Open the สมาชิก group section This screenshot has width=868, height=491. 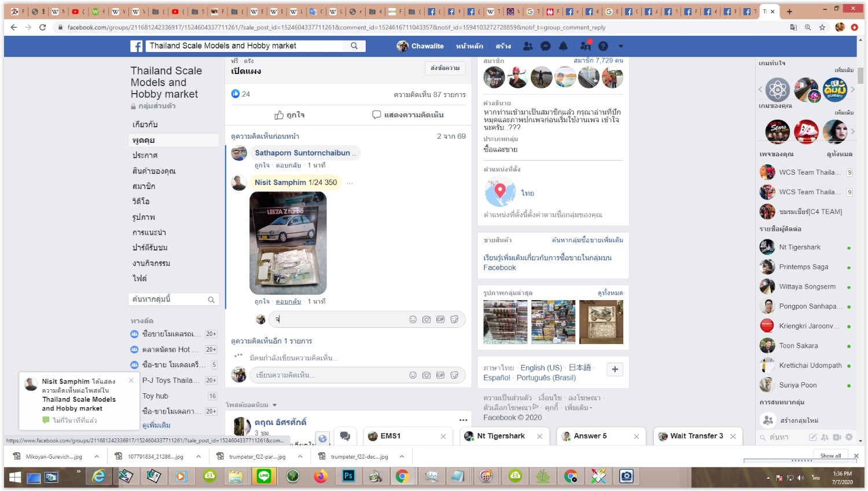144,186
